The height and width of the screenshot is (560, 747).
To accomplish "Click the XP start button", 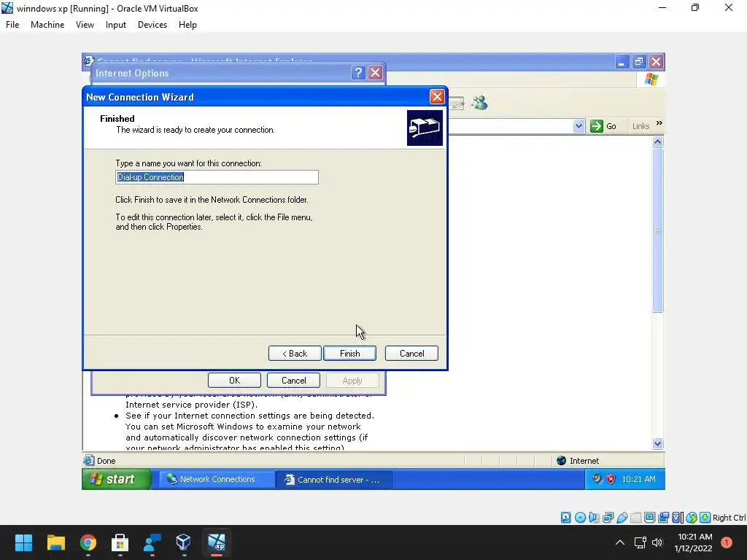I will [x=117, y=479].
